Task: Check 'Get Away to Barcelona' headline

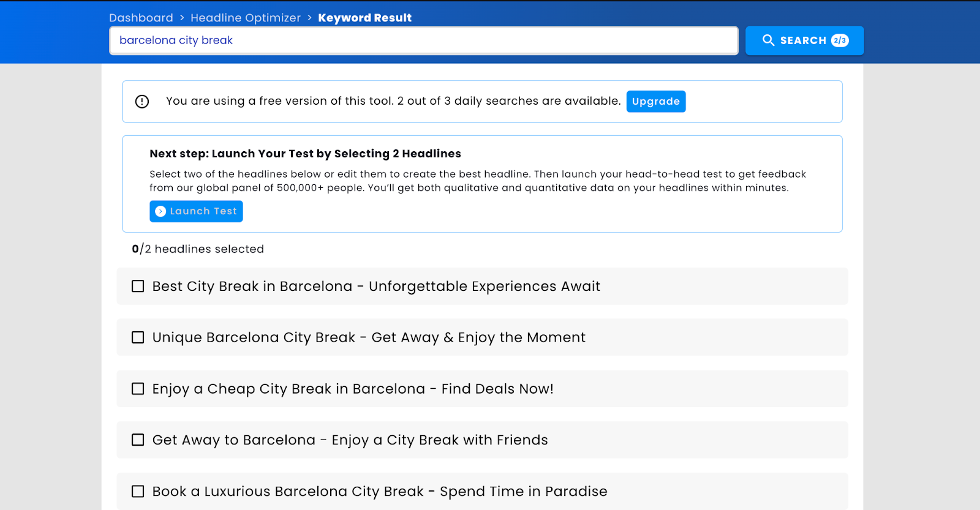Action: [x=138, y=440]
